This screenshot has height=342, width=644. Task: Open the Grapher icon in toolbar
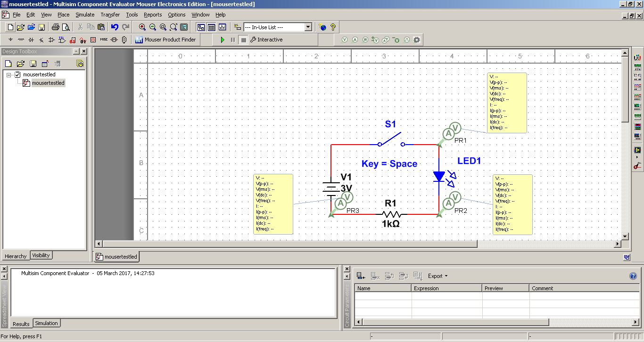click(x=222, y=27)
